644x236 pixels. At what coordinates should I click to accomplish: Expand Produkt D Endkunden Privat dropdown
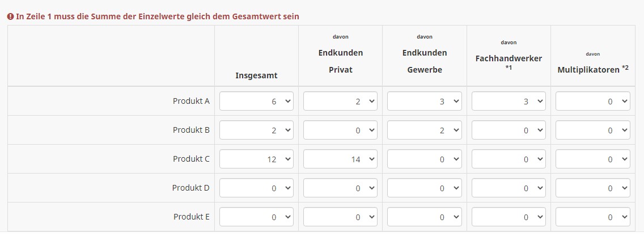[340, 188]
